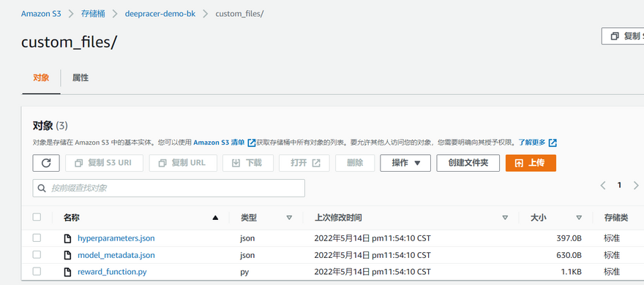
Task: Select the 对象 tab
Action: point(41,78)
